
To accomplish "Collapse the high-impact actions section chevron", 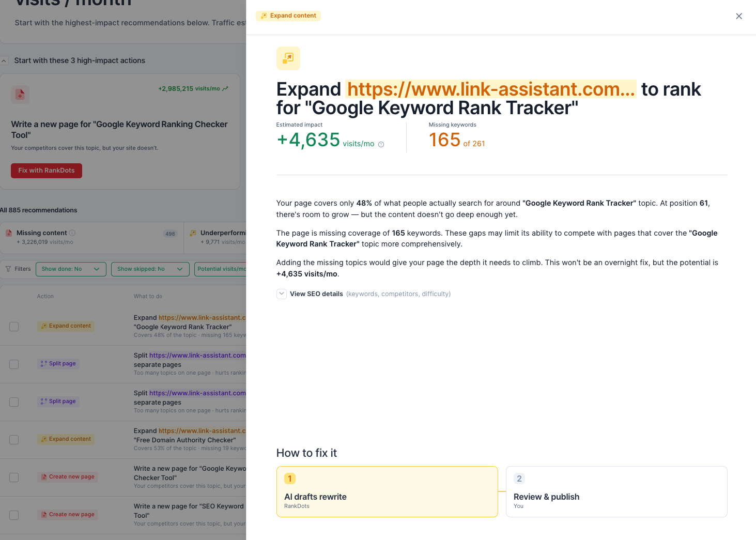I will click(x=4, y=61).
